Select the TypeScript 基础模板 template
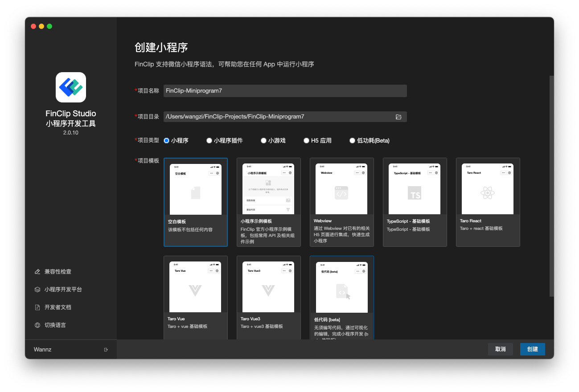 point(415,202)
